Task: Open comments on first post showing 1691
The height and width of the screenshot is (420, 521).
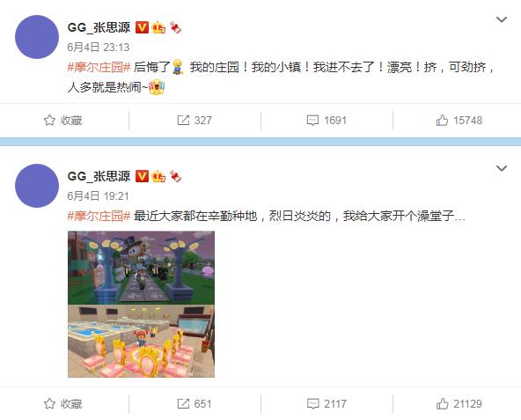Action: [327, 121]
